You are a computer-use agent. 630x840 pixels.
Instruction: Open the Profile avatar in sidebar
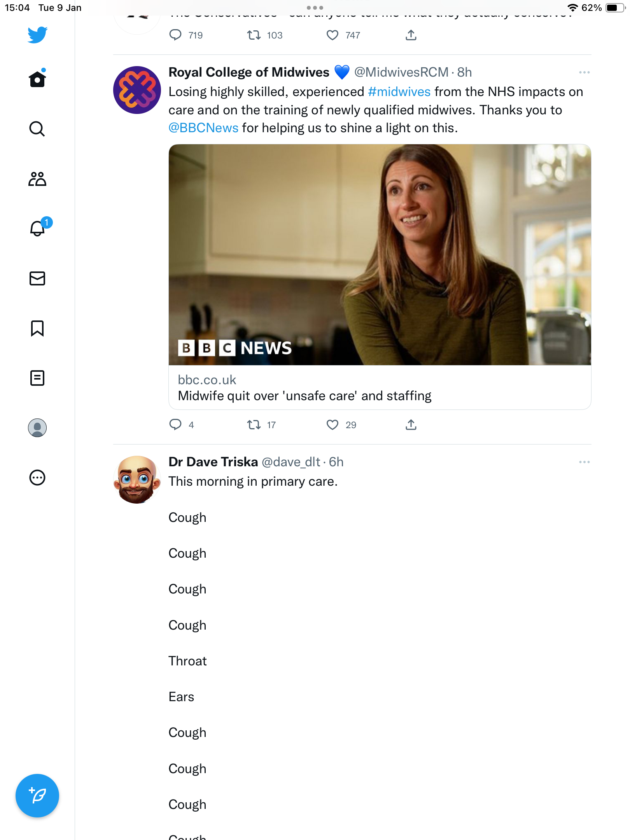point(37,428)
